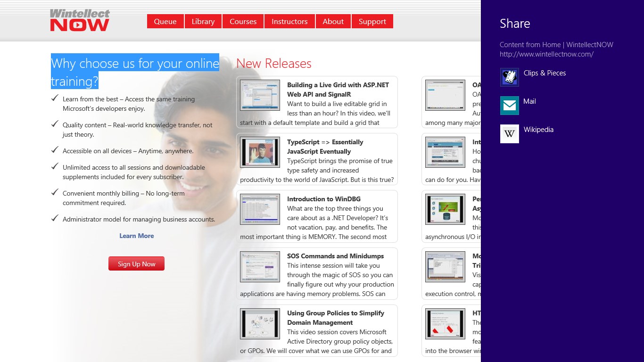
Task: Open Introduction to WinDBG video title
Action: [x=324, y=199]
